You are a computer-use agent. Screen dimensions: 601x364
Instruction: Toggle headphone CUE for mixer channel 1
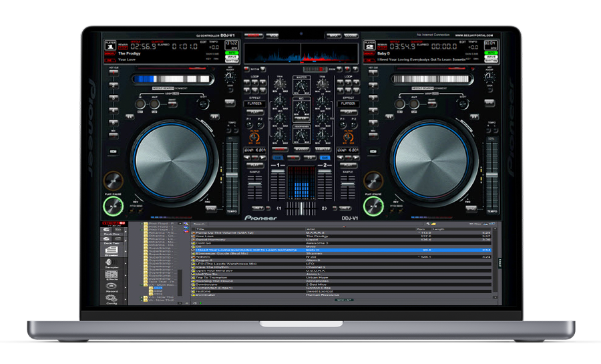pos(278,158)
